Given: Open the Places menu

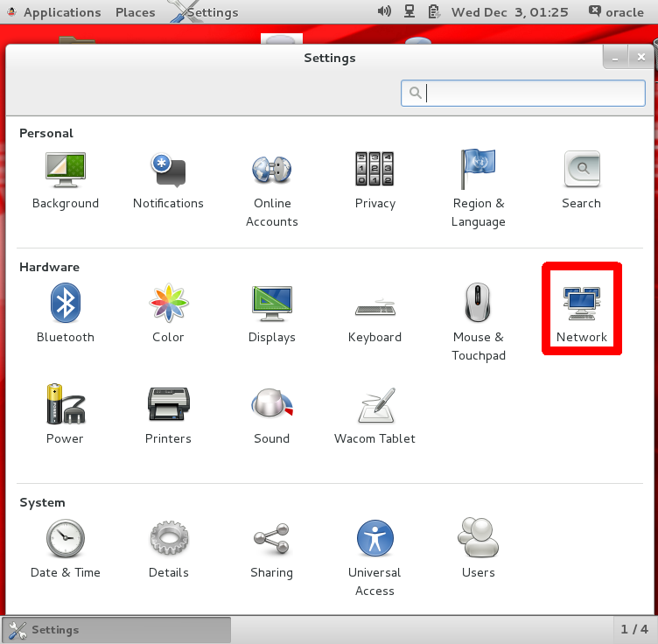Looking at the screenshot, I should tap(135, 12).
